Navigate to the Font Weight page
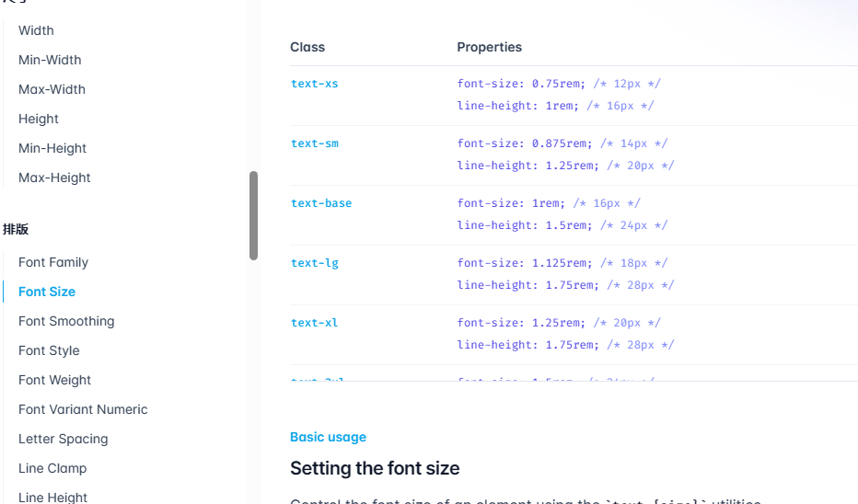The height and width of the screenshot is (504, 858). click(x=54, y=380)
